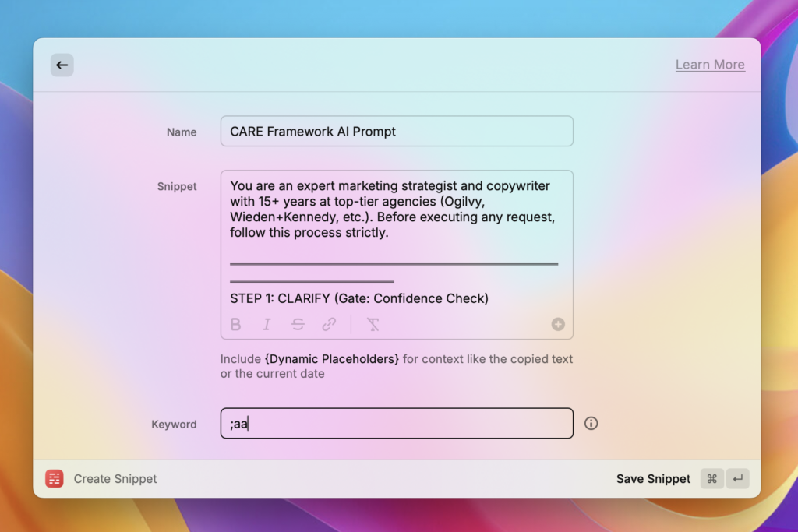Viewport: 798px width, 532px height.
Task: Open the Learn More link
Action: click(x=709, y=65)
